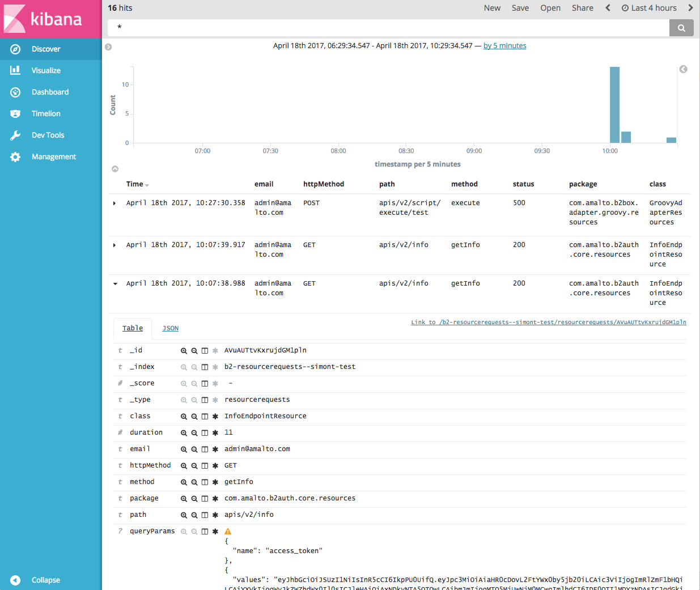Toggle the class field column in the table

click(205, 416)
